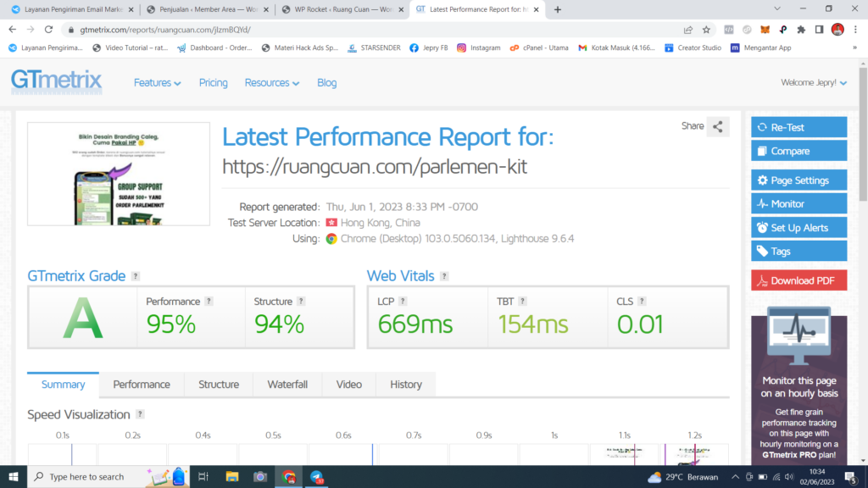Click the Speed Visualization help icon
868x488 pixels.
[140, 414]
